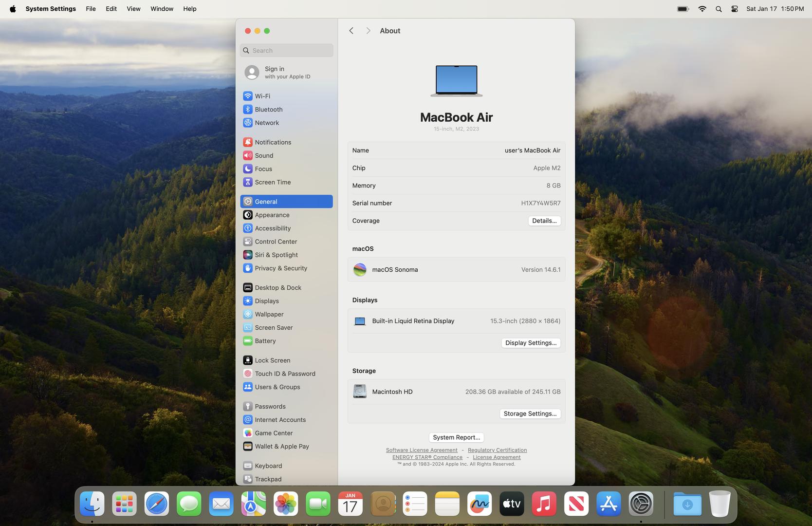Viewport: 812px width, 526px height.
Task: Open the Notifications settings pane
Action: click(273, 142)
